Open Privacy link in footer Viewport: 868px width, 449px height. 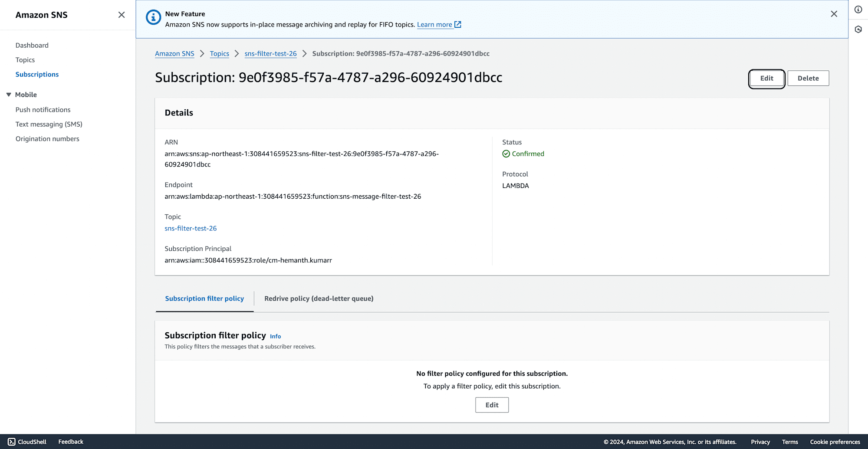760,442
